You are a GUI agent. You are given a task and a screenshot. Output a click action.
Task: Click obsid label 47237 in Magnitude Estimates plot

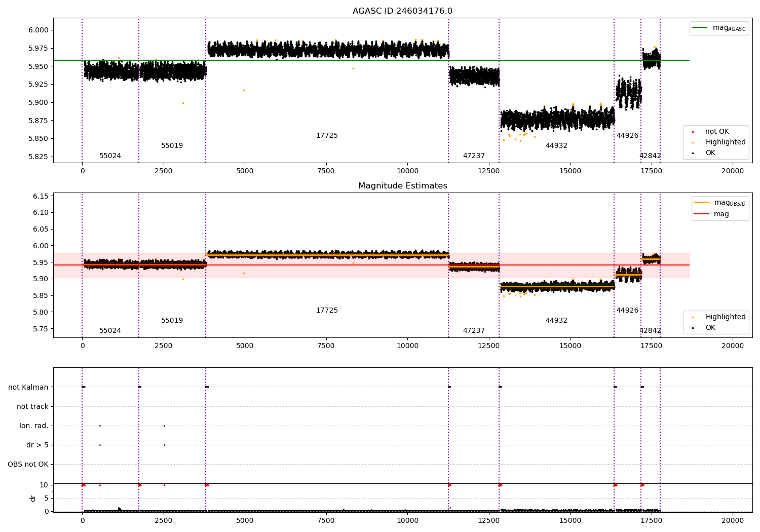point(474,331)
